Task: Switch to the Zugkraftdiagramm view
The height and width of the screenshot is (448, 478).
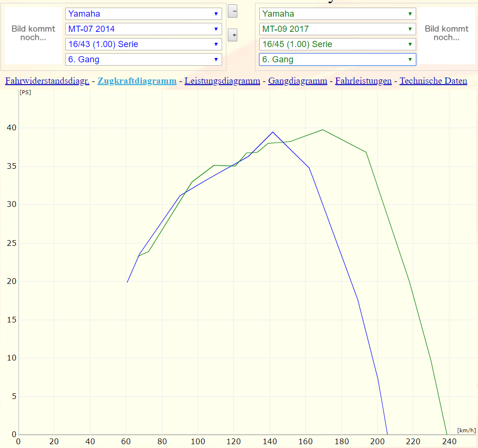Action: click(x=137, y=81)
